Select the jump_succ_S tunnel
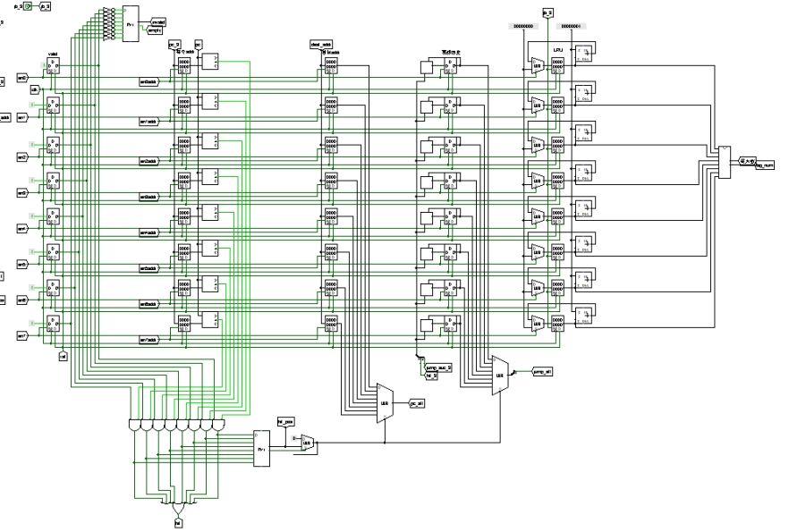Viewport: 789px width, 532px height. [438, 368]
